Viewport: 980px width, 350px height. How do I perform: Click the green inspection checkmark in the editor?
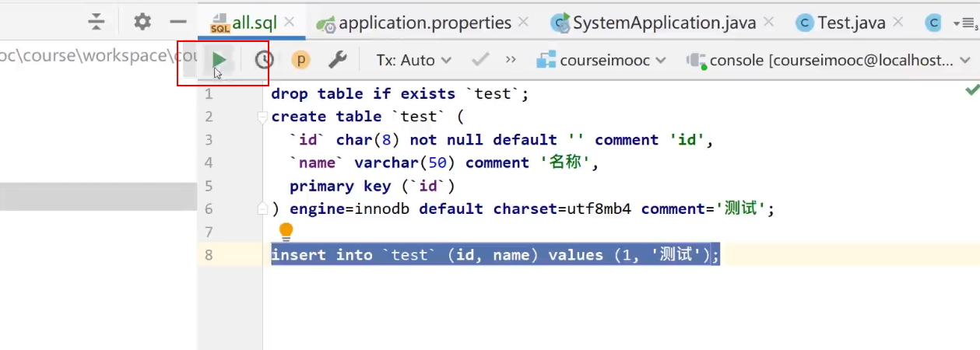(971, 90)
